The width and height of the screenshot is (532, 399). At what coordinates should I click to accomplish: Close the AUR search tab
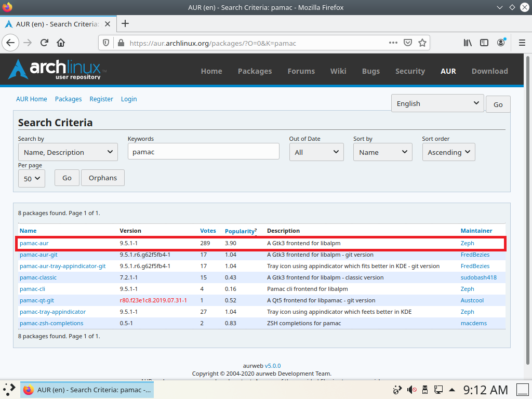click(108, 24)
